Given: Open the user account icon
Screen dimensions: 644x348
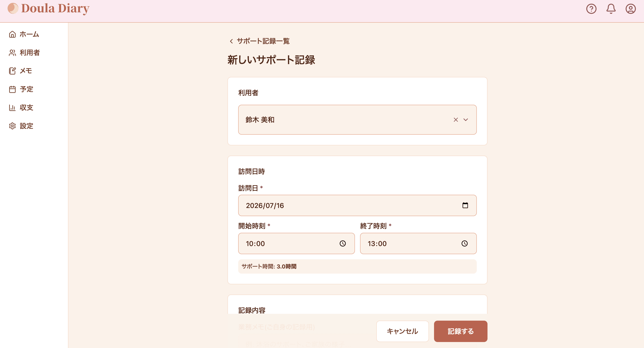Looking at the screenshot, I should click(631, 9).
